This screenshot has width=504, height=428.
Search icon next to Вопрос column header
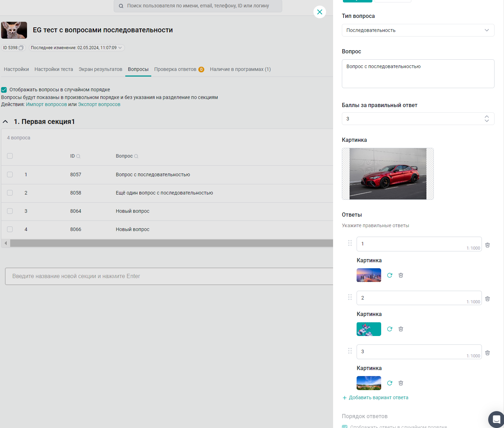click(x=136, y=156)
